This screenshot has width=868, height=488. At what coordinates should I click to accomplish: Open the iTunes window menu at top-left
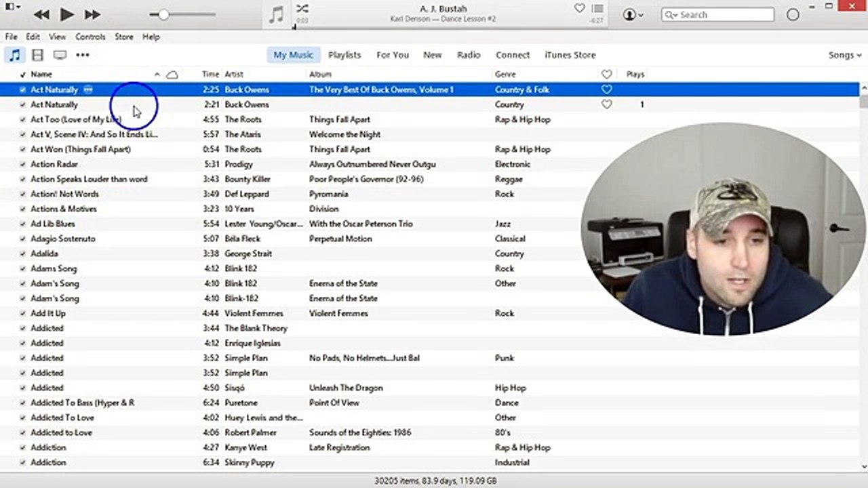pos(12,7)
